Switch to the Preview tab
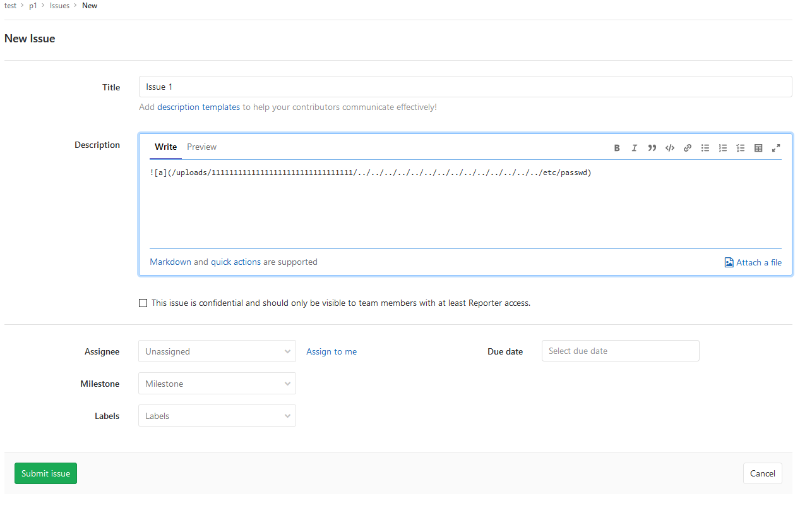Viewport: 812px width, 510px height. [201, 147]
